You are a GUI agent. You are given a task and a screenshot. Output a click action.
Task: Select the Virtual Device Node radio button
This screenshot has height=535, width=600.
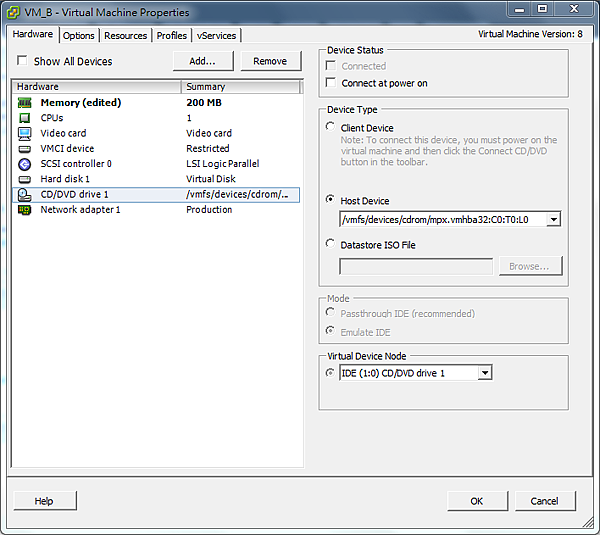pos(330,373)
